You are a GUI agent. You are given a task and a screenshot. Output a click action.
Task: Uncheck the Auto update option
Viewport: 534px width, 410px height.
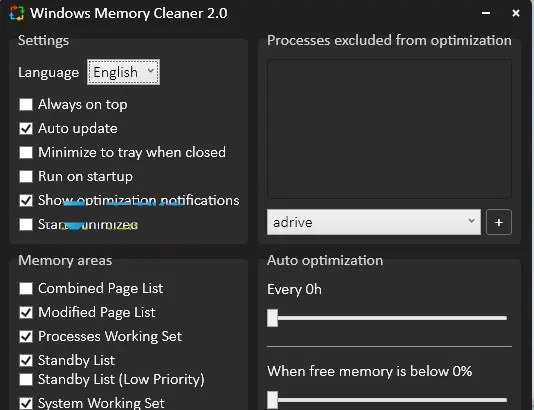pyautogui.click(x=26, y=129)
